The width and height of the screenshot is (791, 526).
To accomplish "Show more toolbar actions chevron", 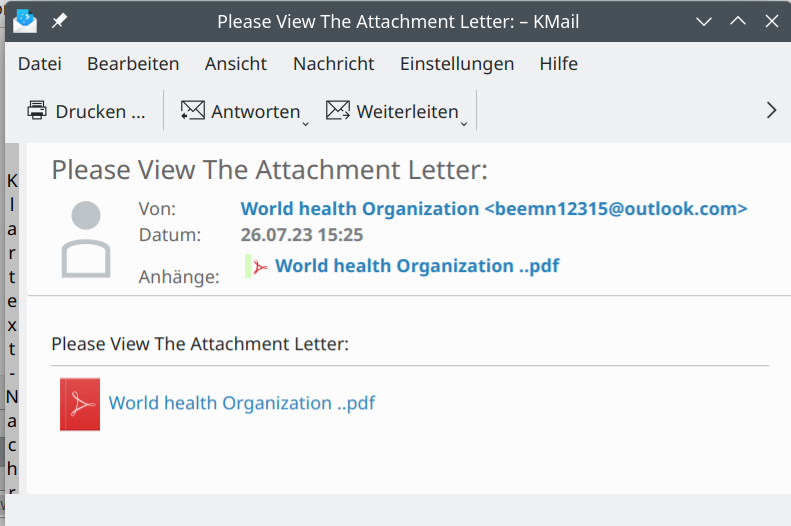I will click(x=771, y=111).
